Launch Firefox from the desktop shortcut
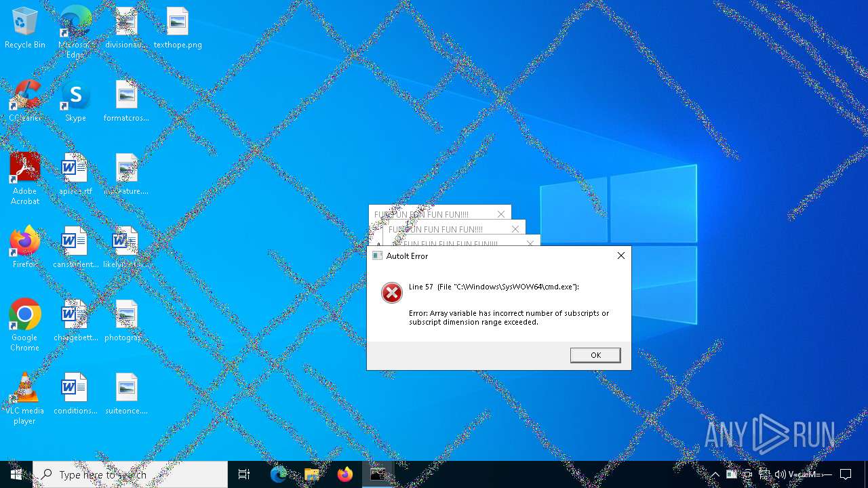The image size is (868, 488). 25,248
